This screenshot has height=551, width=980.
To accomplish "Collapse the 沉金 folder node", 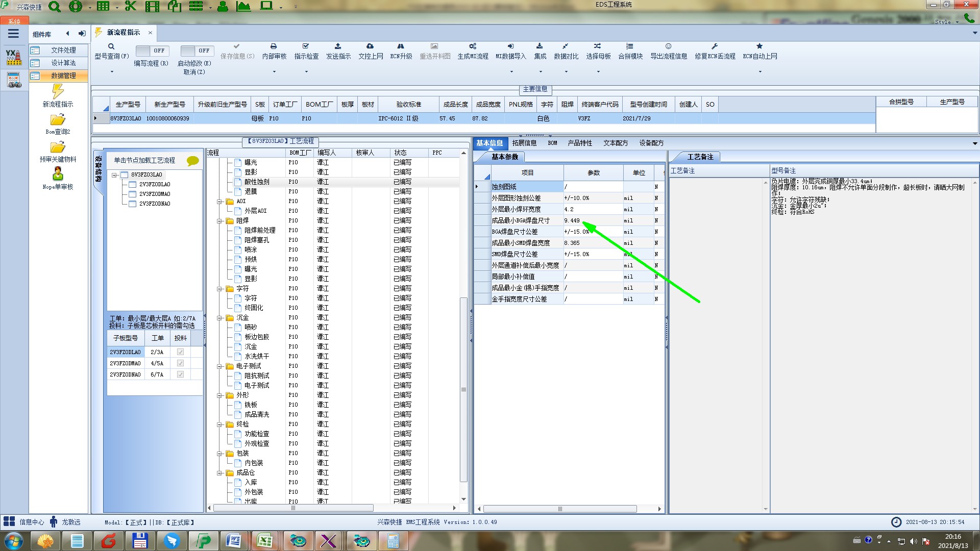I will pyautogui.click(x=219, y=318).
